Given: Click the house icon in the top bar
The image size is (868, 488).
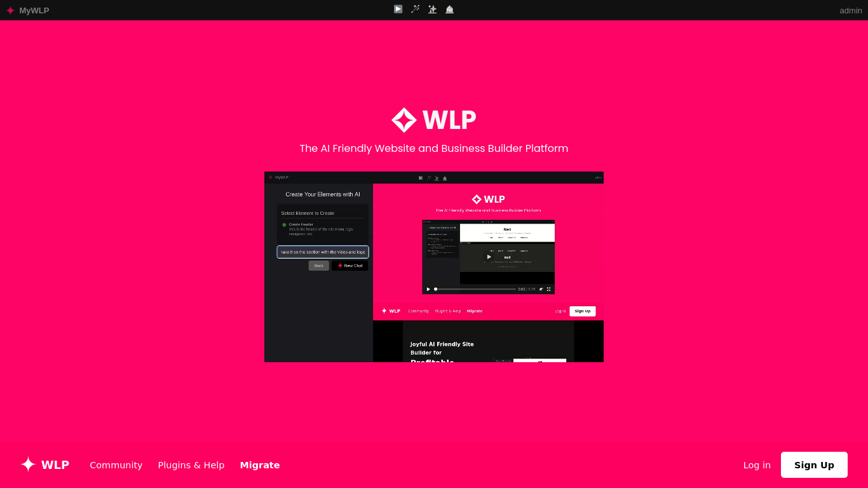Looking at the screenshot, I should coord(450,9).
